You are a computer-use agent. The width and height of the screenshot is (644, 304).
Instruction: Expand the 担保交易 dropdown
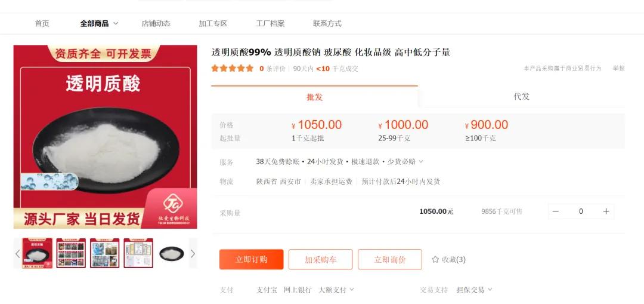[x=474, y=290]
